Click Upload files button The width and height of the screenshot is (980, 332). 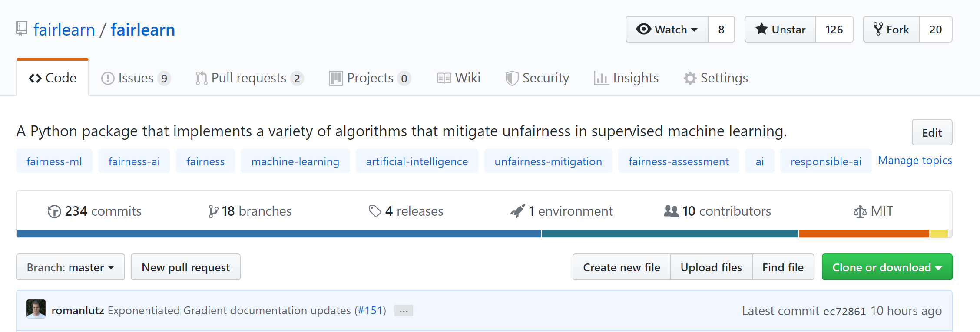coord(711,267)
